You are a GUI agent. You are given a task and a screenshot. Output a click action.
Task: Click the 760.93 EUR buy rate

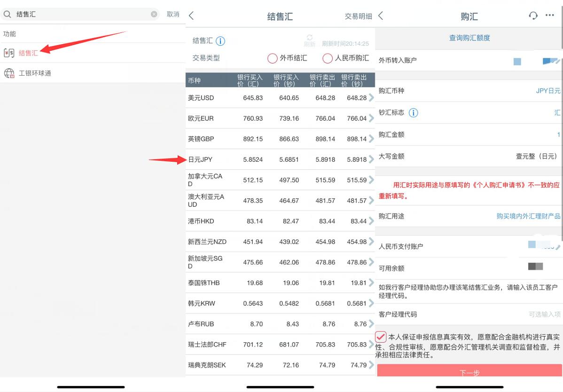tap(253, 118)
